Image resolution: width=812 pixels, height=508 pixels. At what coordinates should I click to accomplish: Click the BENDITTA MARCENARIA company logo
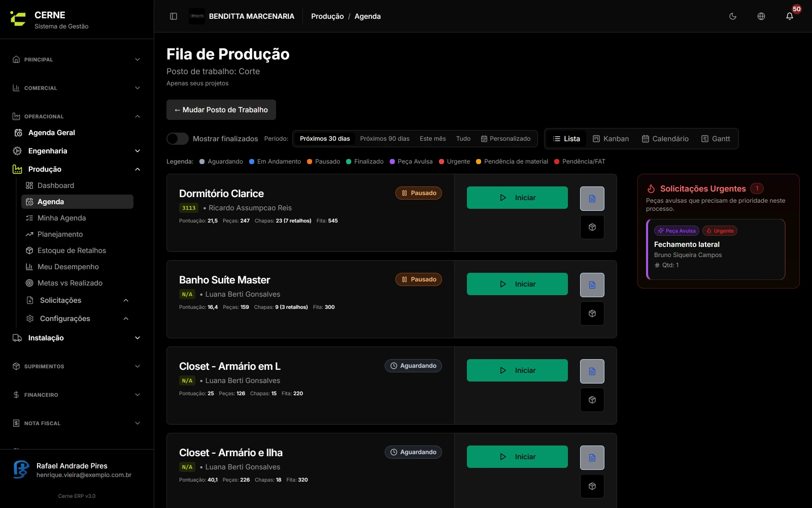[x=197, y=16]
